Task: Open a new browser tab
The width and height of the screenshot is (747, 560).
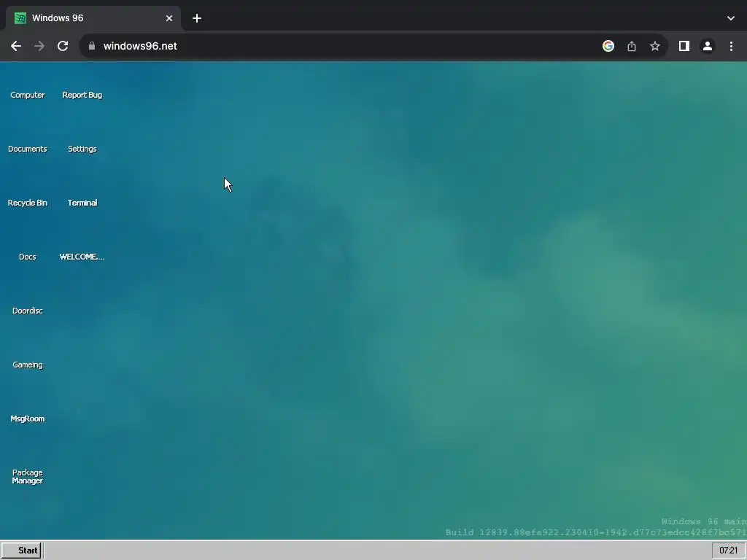Action: tap(197, 18)
